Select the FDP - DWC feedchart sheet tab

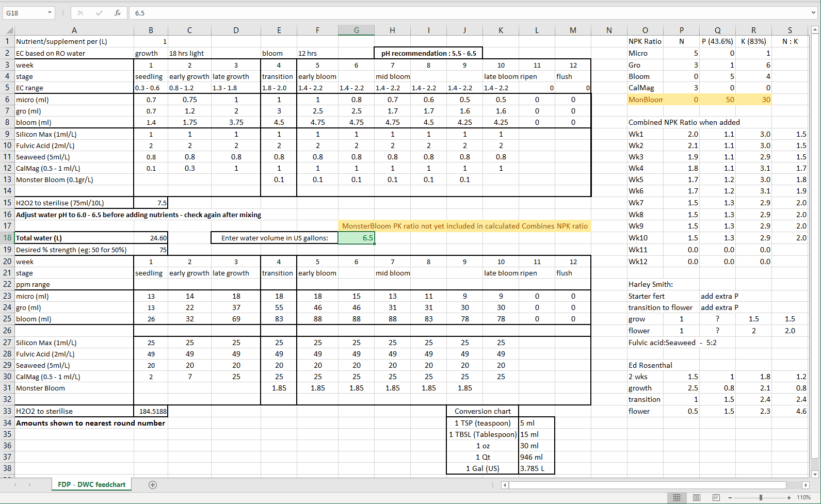pos(91,484)
